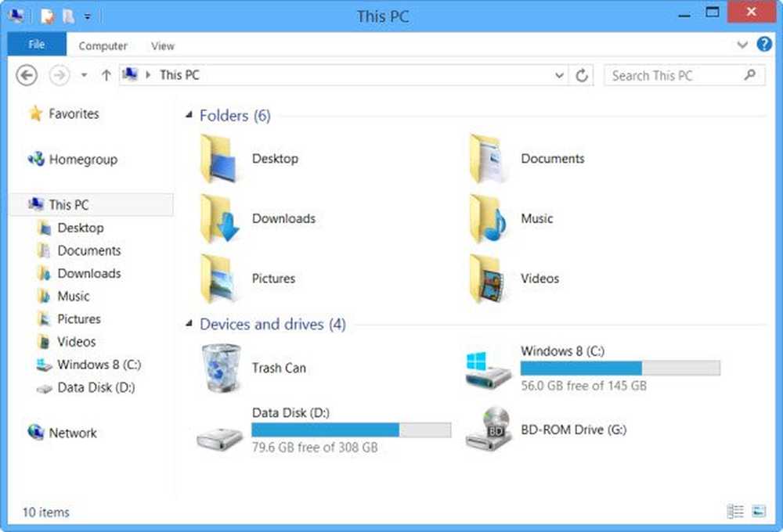
Task: Click the Windows 8 (C:) usage bar
Action: coord(620,368)
